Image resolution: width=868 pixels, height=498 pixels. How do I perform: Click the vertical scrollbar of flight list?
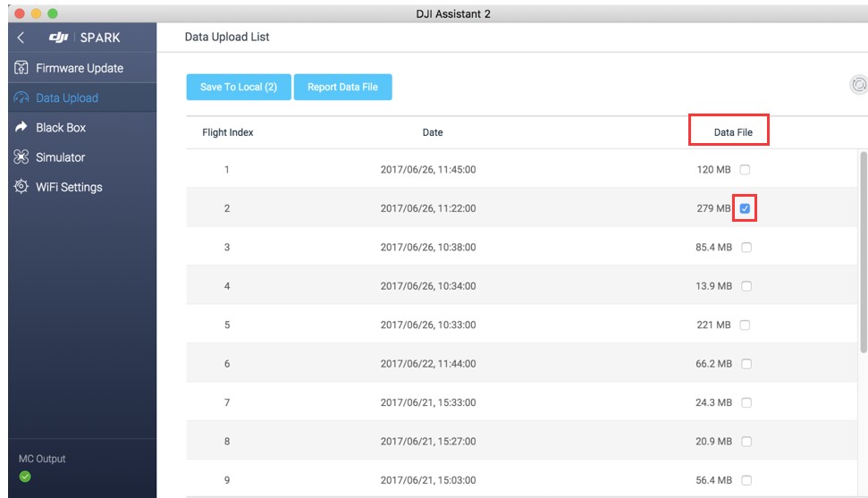[863, 252]
